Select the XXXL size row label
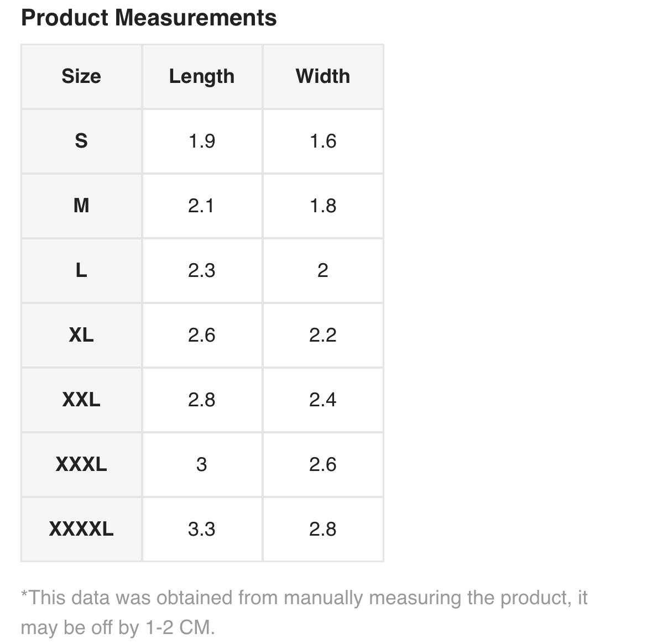 coord(81,464)
